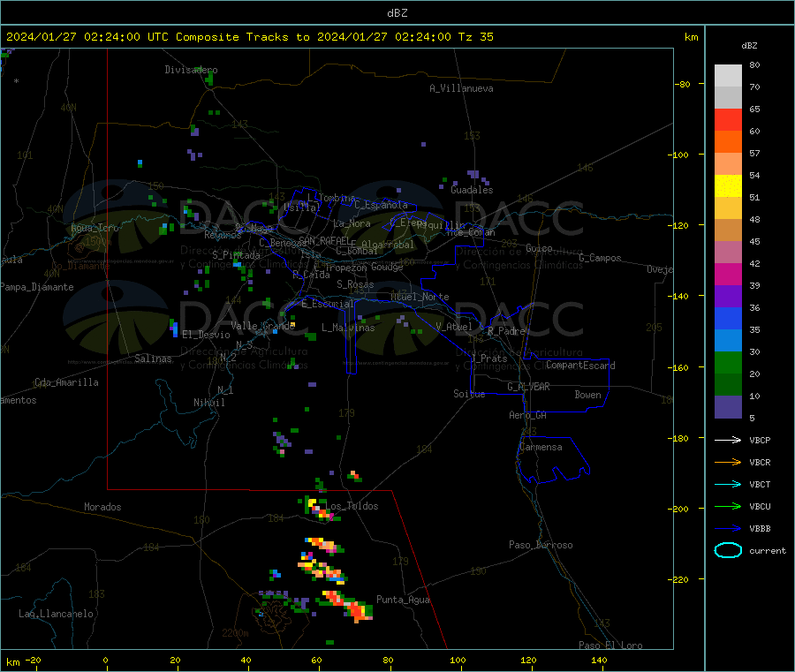
Task: Click the Paso_El_Loro map label
Action: tap(610, 646)
